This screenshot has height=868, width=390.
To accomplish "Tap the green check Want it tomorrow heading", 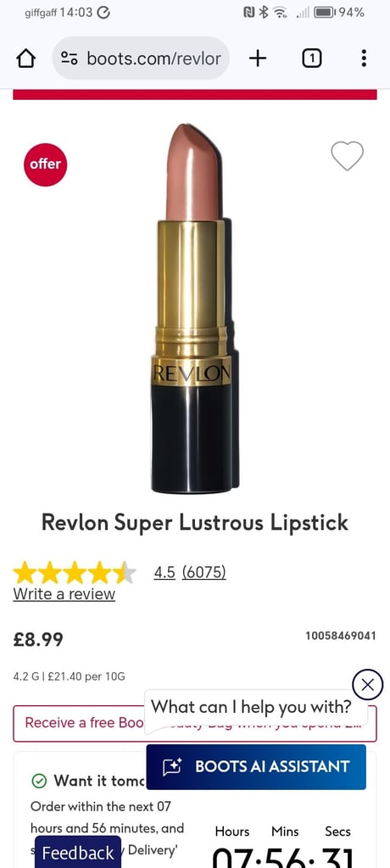I will 89,781.
